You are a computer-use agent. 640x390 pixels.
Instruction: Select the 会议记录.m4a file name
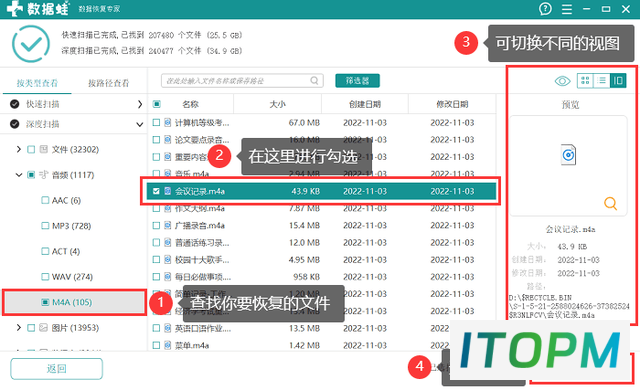pyautogui.click(x=200, y=191)
